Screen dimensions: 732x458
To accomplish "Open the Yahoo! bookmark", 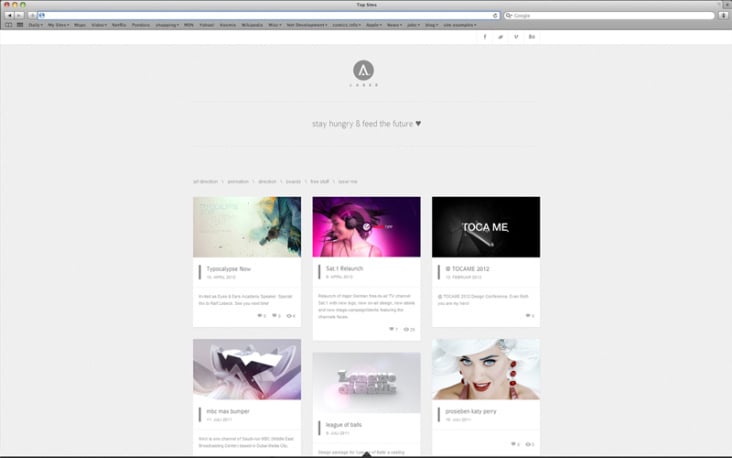I will (207, 25).
